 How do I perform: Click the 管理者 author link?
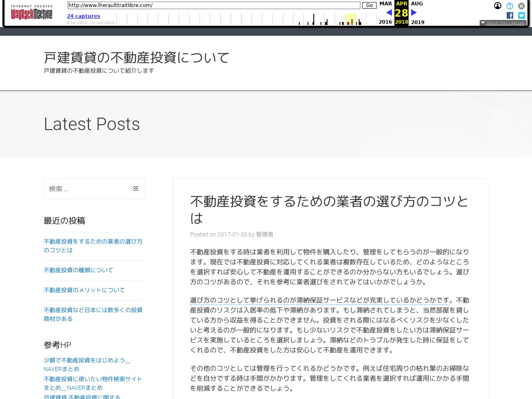tap(265, 234)
